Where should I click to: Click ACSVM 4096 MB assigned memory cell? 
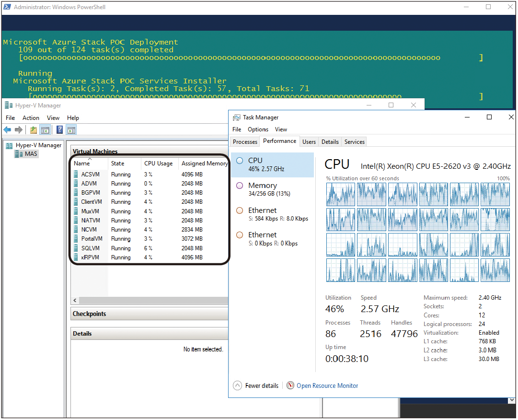tap(192, 175)
